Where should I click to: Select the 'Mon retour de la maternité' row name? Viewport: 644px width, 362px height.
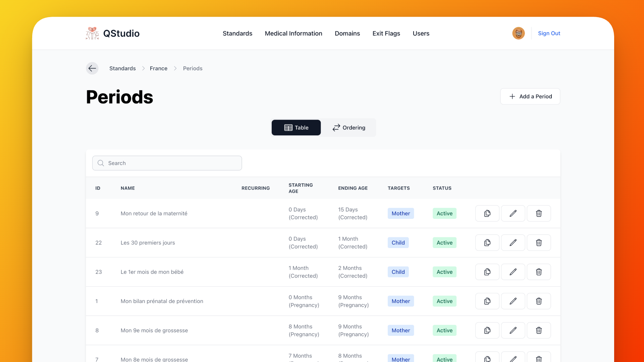[154, 214]
